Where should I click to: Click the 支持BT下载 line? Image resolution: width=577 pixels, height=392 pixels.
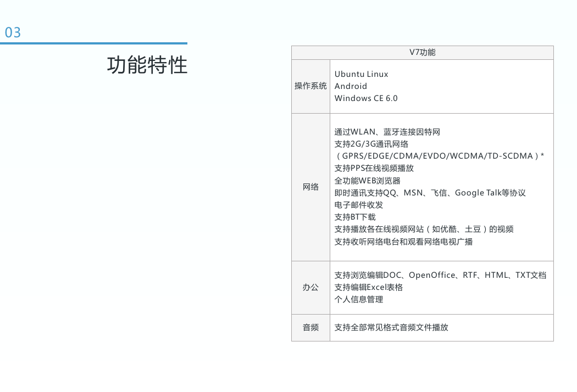tap(355, 217)
